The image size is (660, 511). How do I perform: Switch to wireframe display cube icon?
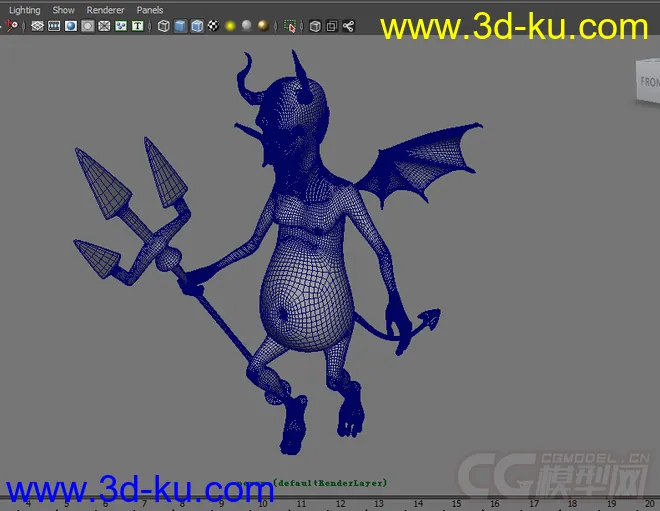[163, 26]
